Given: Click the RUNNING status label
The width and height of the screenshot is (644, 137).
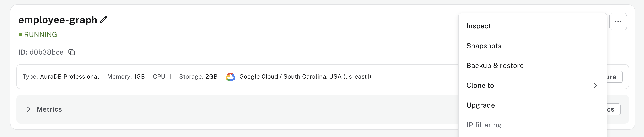Looking at the screenshot, I should click(41, 35).
